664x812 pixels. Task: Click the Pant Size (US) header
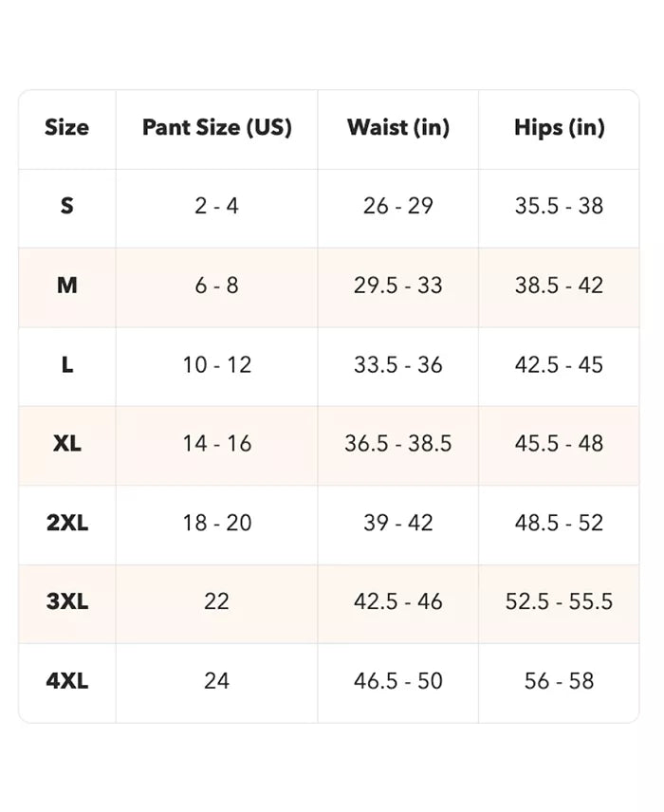point(217,127)
